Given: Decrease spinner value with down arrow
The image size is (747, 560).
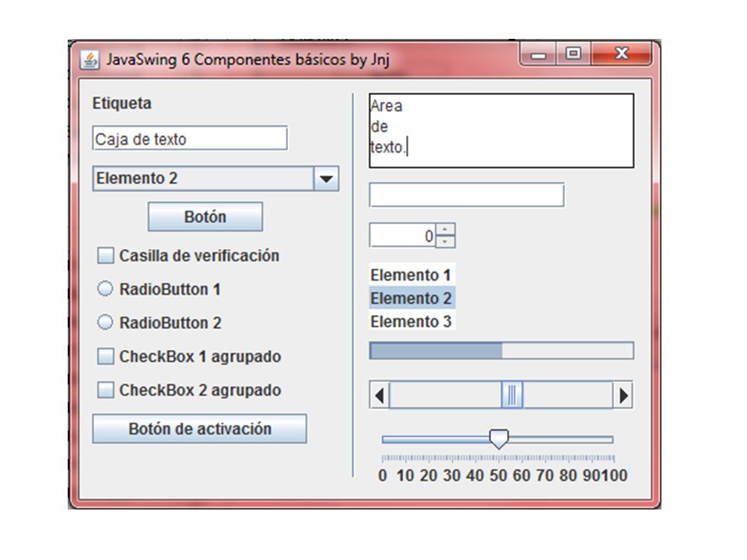Looking at the screenshot, I should (445, 241).
